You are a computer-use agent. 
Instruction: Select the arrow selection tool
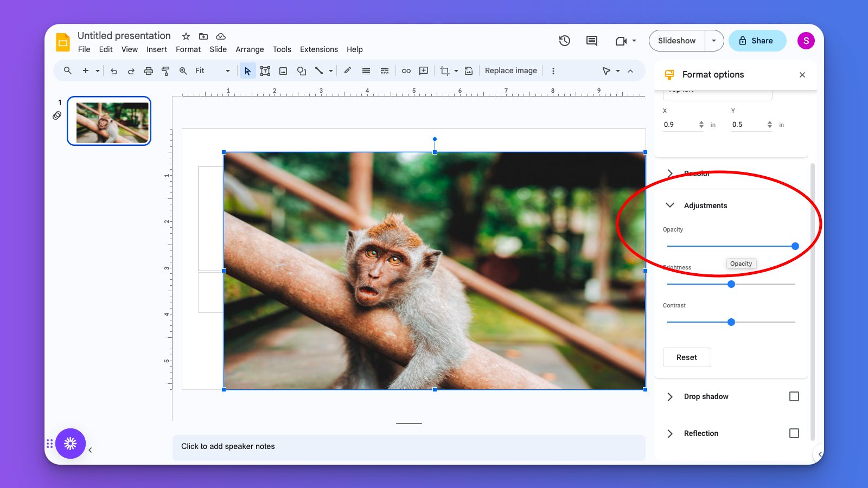(x=247, y=70)
